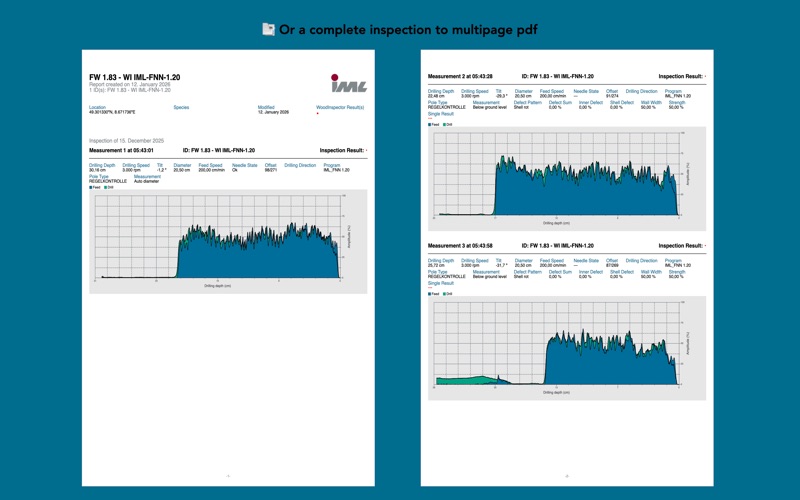Select the title 'FW 1.83 - WI IML-FNN-1.20' on page one
800x500 pixels.
tap(135, 77)
